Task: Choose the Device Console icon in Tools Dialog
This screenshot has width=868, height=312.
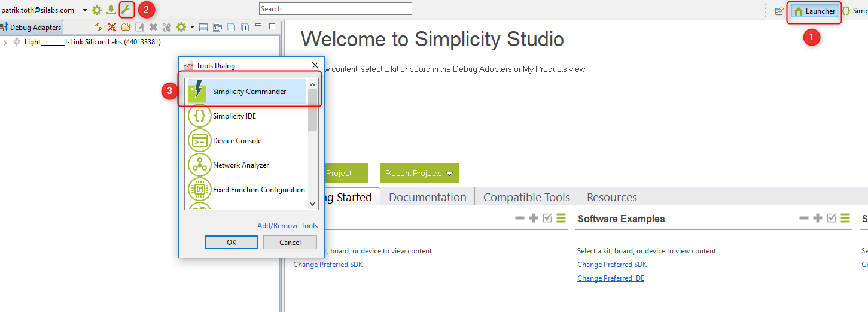Action: 199,140
